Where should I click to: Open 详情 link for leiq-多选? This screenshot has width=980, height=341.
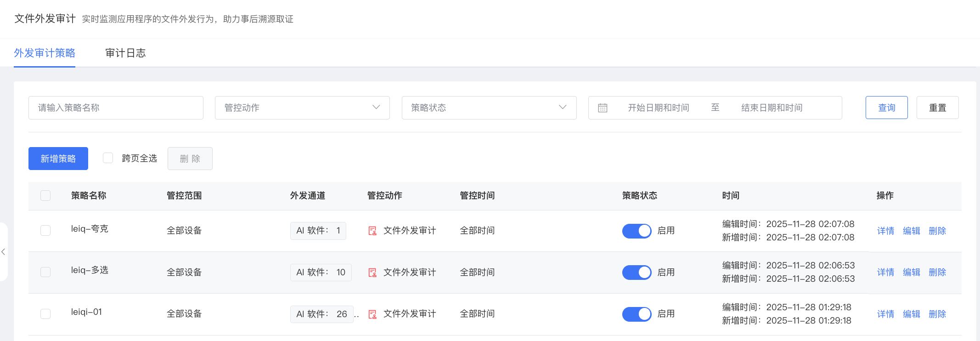[x=885, y=273]
